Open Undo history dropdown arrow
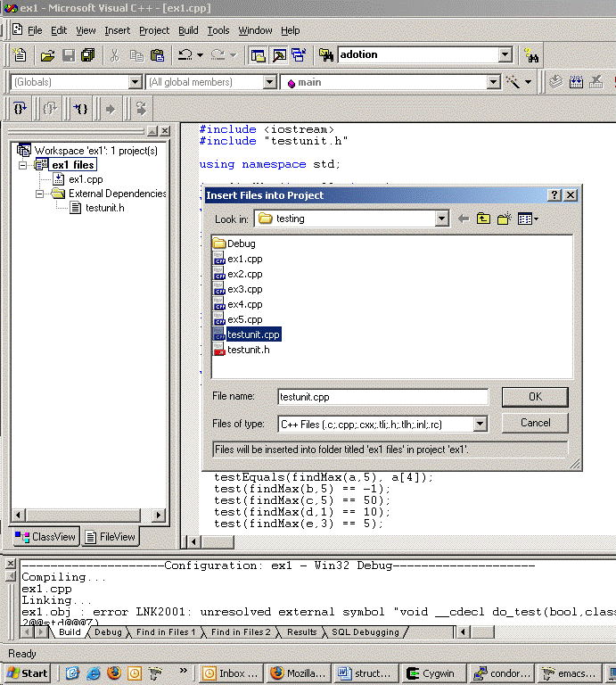Viewport: 616px width, 685px height. point(200,55)
